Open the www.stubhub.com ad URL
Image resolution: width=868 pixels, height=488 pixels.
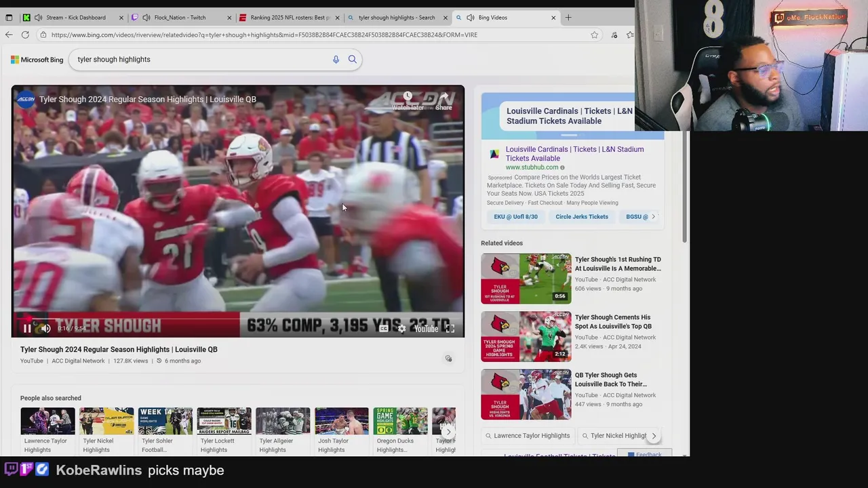point(532,167)
